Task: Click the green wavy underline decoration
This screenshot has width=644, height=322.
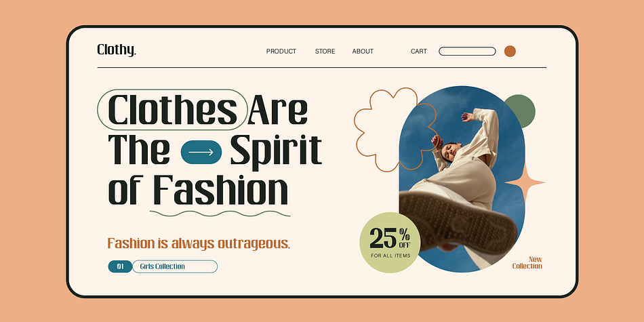Action: (220, 213)
